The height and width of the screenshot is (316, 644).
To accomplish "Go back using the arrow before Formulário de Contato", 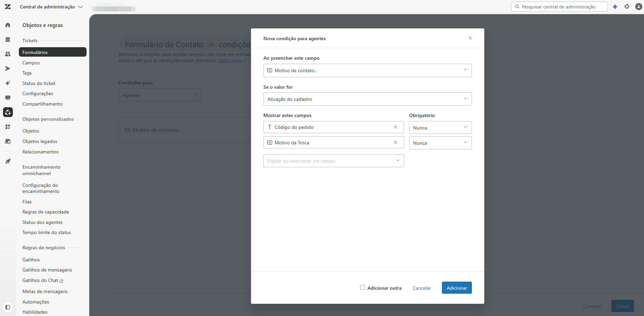I will pos(121,44).
